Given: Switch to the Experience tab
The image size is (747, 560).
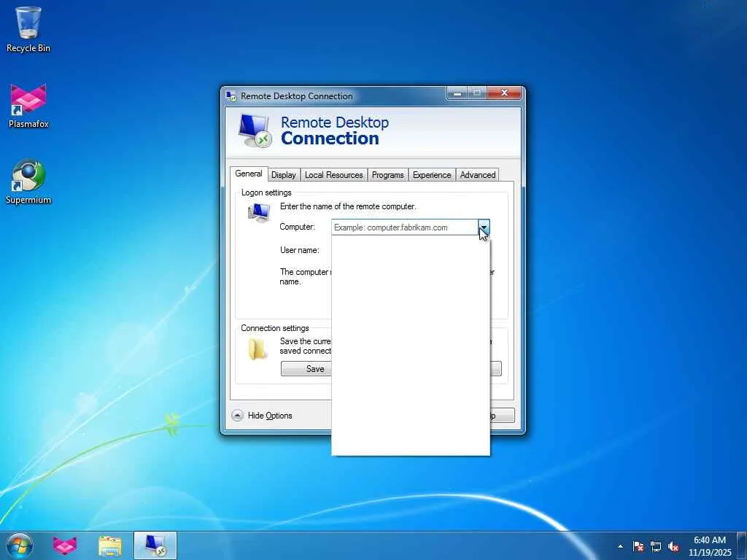Looking at the screenshot, I should [432, 175].
